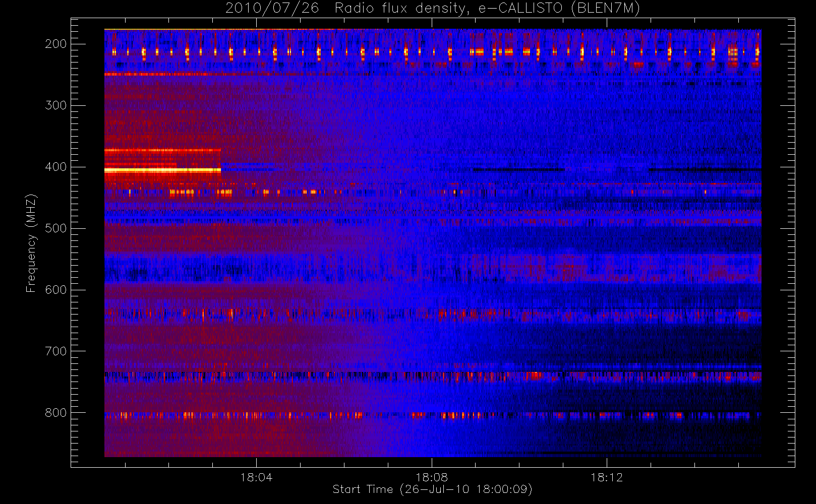Click the 18:08 time tick label
The height and width of the screenshot is (504, 816).
click(432, 477)
